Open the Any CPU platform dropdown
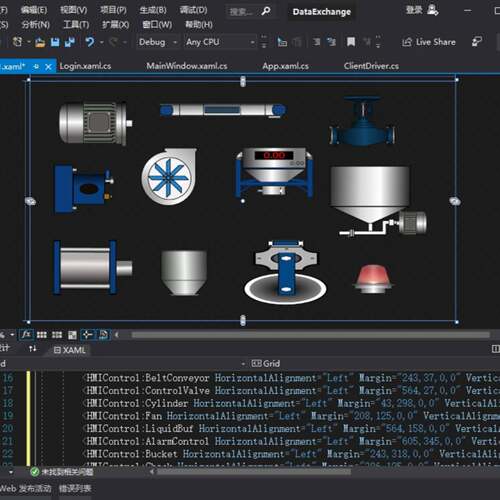This screenshot has width=500, height=500. pyautogui.click(x=220, y=42)
